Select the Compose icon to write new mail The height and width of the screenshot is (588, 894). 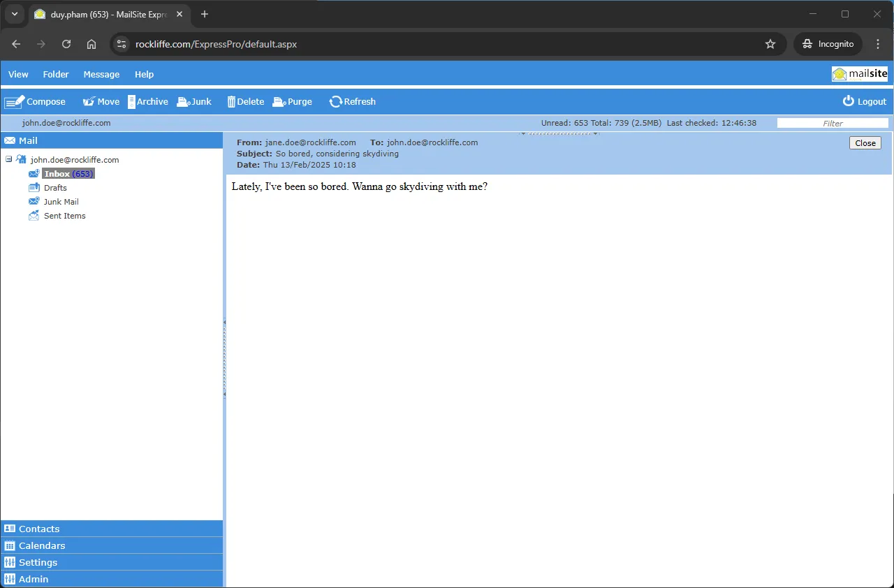point(13,101)
